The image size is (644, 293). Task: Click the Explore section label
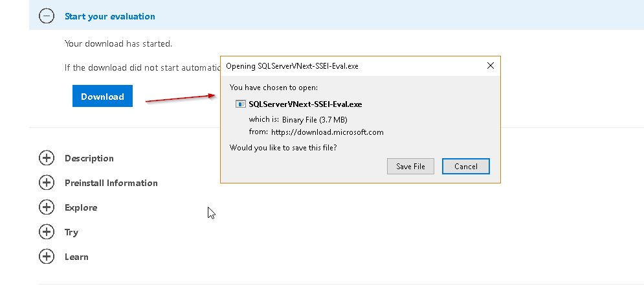click(x=81, y=207)
